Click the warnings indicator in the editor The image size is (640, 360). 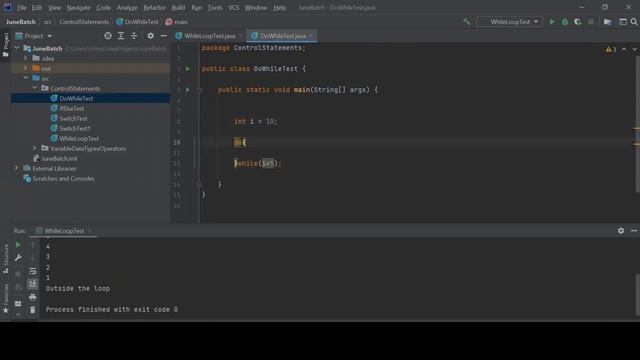[611, 49]
